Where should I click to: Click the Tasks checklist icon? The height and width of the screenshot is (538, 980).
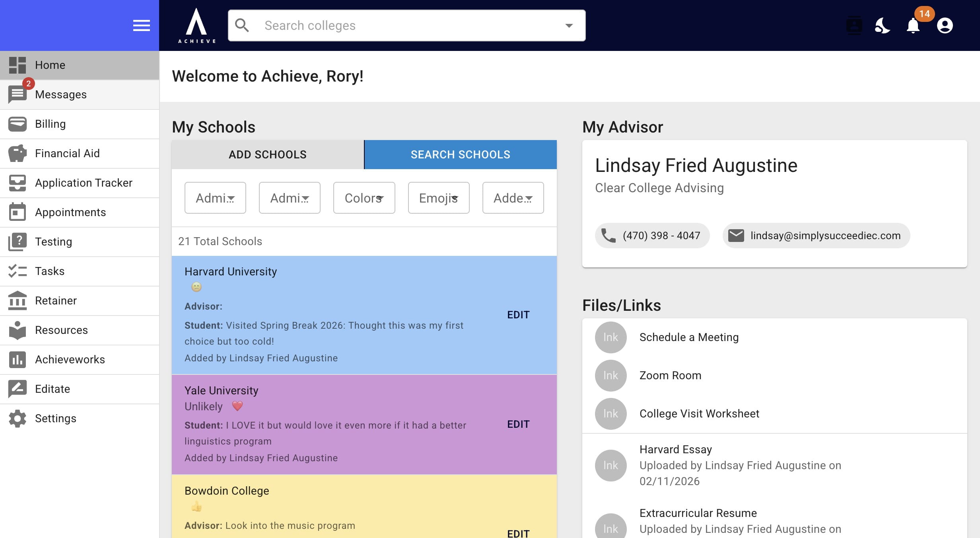click(17, 271)
